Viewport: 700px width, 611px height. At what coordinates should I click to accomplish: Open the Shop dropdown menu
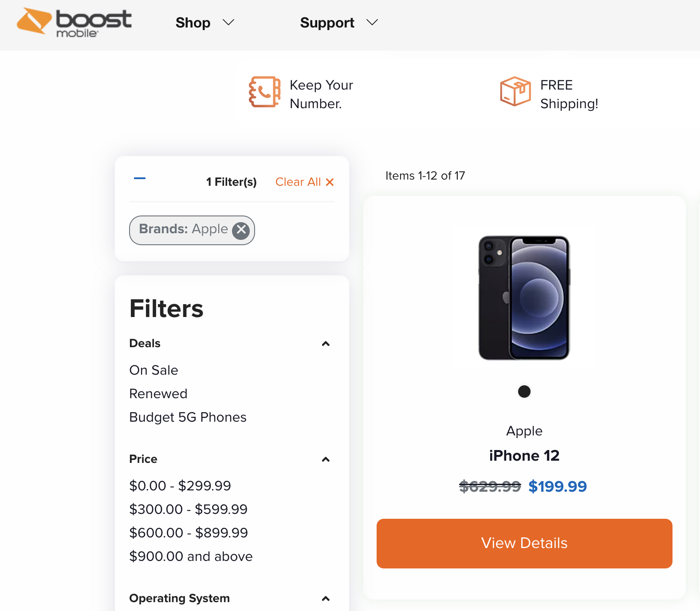pyautogui.click(x=204, y=23)
